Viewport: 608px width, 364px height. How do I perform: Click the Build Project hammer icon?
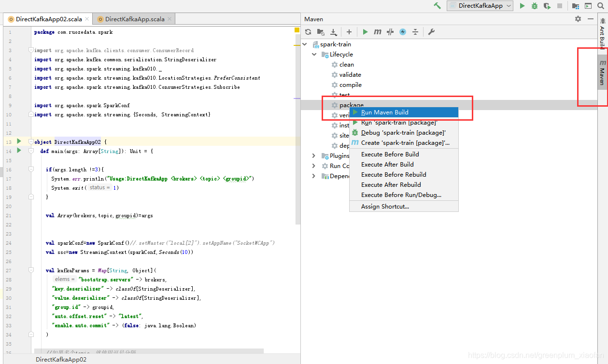(437, 6)
